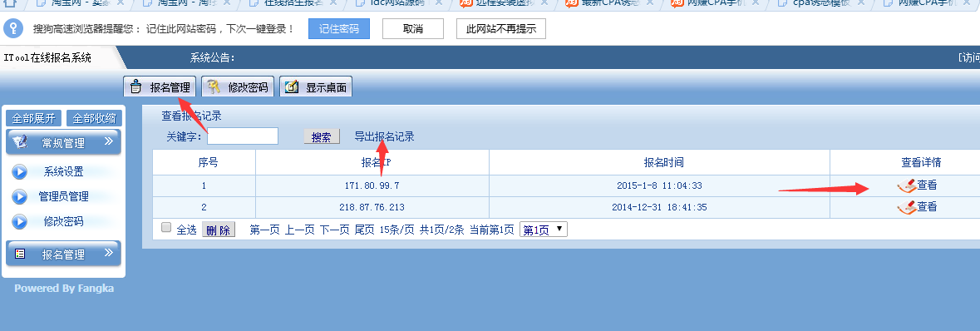Open the 报名管理 toolbar tab

(x=160, y=87)
